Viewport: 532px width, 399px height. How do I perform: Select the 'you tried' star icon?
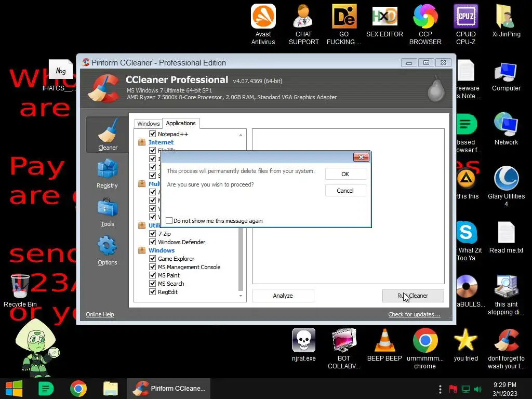point(465,344)
